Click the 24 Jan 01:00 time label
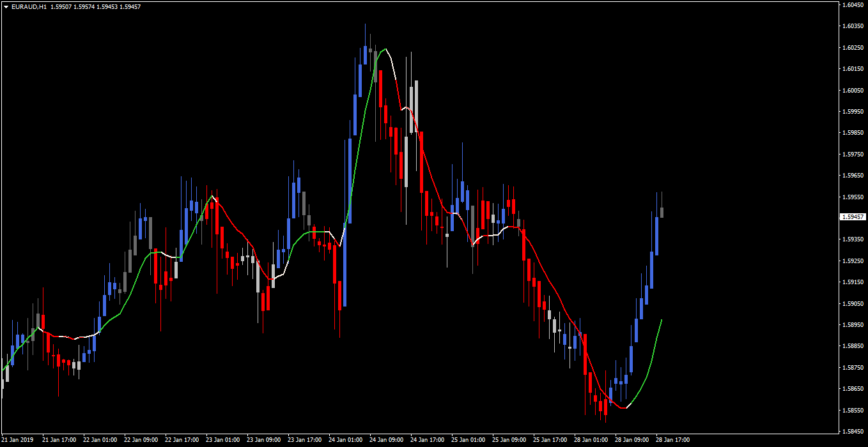868x447 pixels. (346, 440)
